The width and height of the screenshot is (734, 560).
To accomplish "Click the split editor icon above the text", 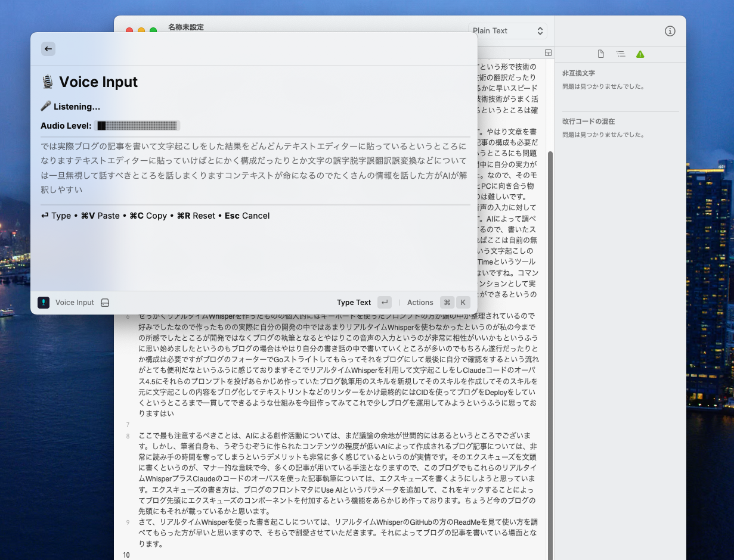I will [548, 52].
